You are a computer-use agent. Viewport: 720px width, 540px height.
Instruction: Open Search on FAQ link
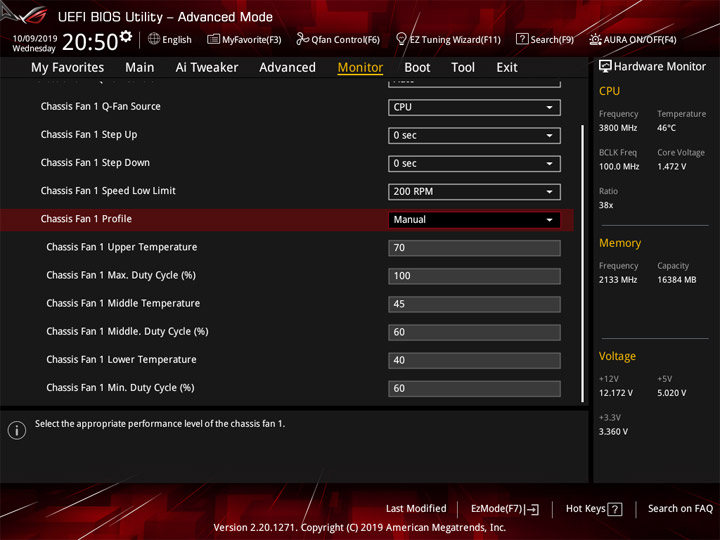(x=681, y=509)
